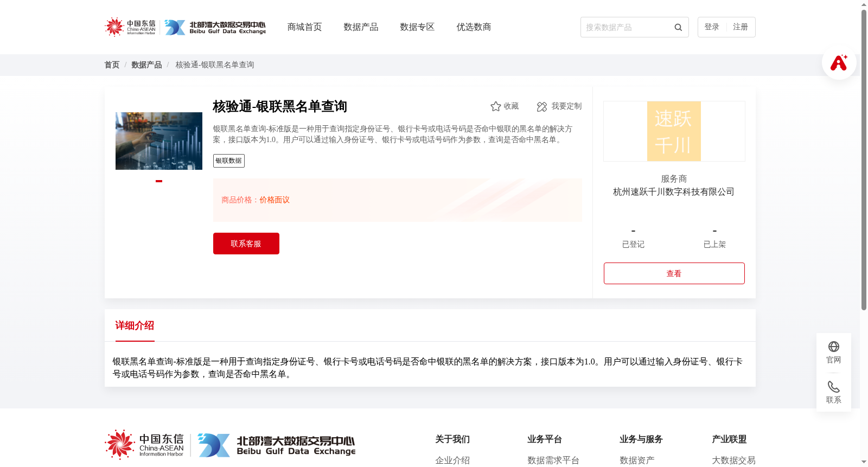Screen dimensions: 868x467
Task: Click the product title 核验通-银联黑名单查询
Action: [x=280, y=106]
